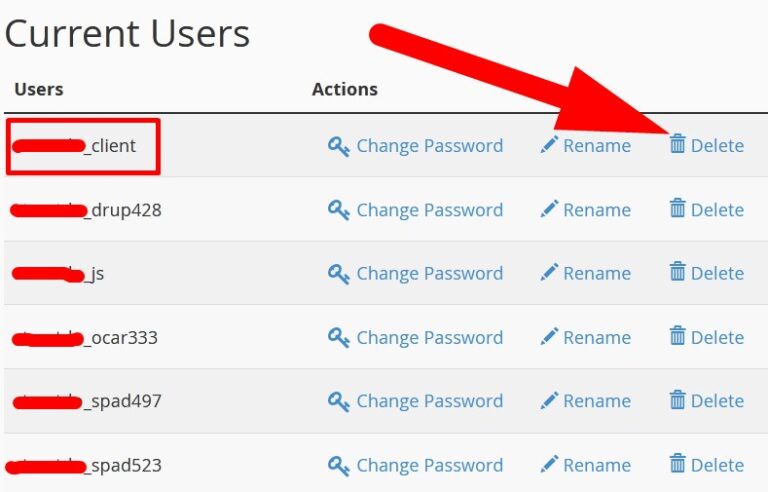This screenshot has width=768, height=492.
Task: Click the Users column header
Action: (x=39, y=89)
